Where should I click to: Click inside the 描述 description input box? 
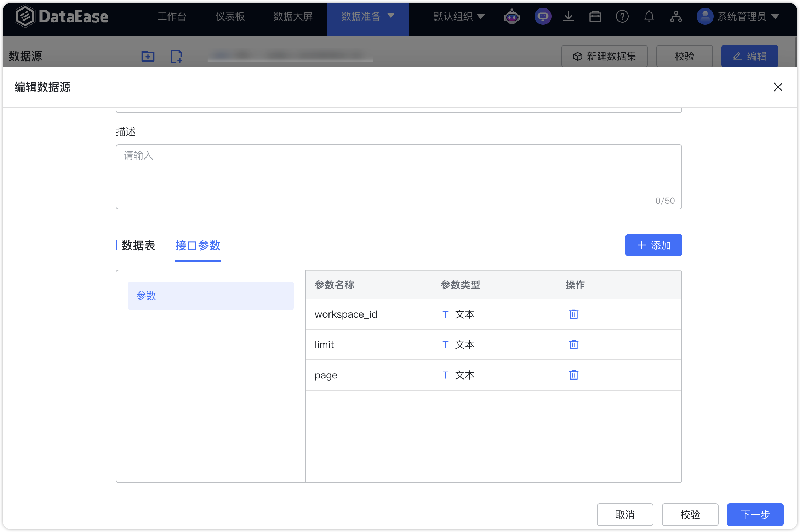pos(398,175)
